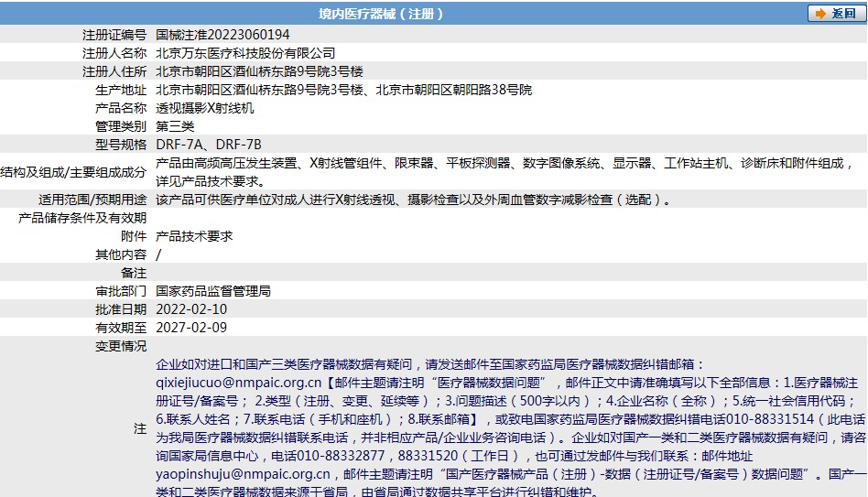Click the 审批部门 label

pyautogui.click(x=121, y=290)
